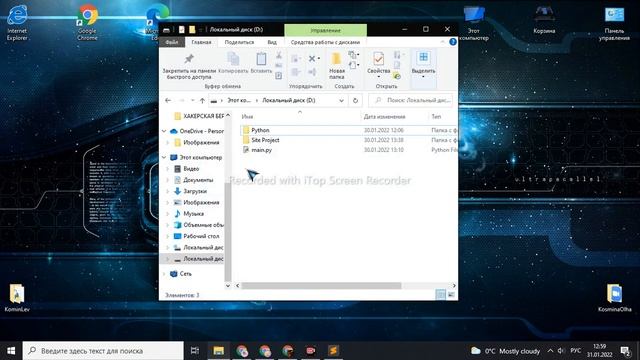
Task: Select Рабочий стол in navigation pane
Action: (x=197, y=236)
